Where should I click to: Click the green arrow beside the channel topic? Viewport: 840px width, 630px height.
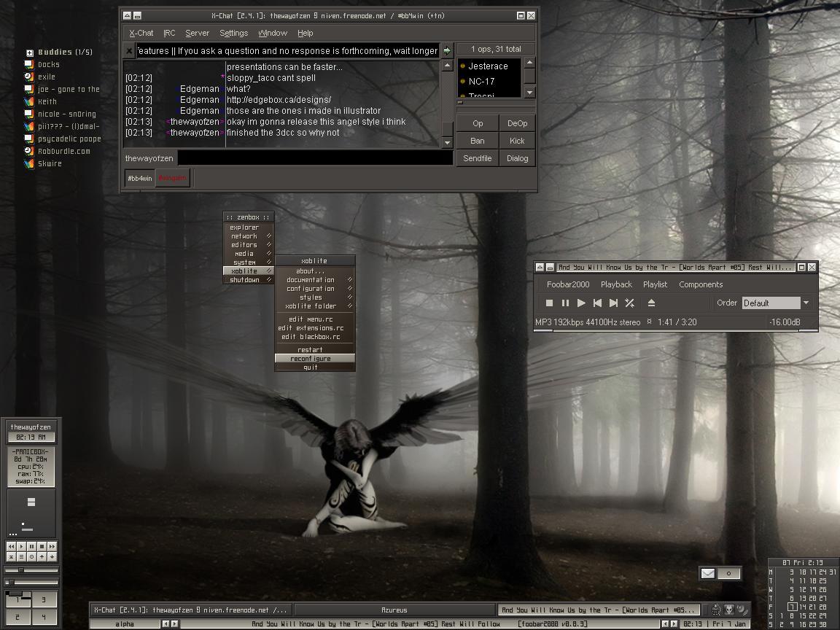click(x=447, y=50)
